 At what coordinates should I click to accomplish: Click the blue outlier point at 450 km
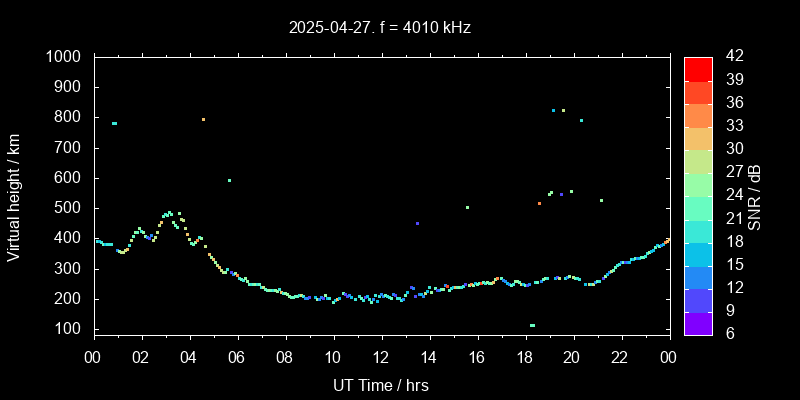(417, 223)
